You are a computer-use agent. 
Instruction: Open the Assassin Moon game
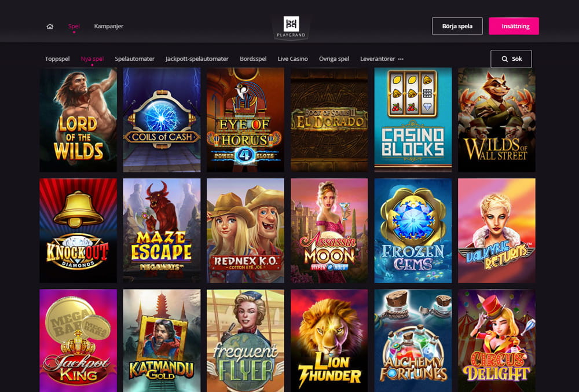[329, 230]
